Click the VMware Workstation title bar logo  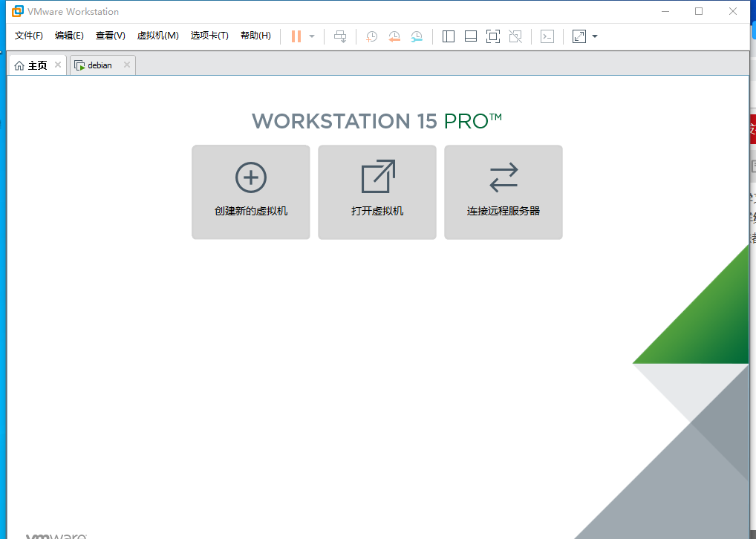coord(17,11)
